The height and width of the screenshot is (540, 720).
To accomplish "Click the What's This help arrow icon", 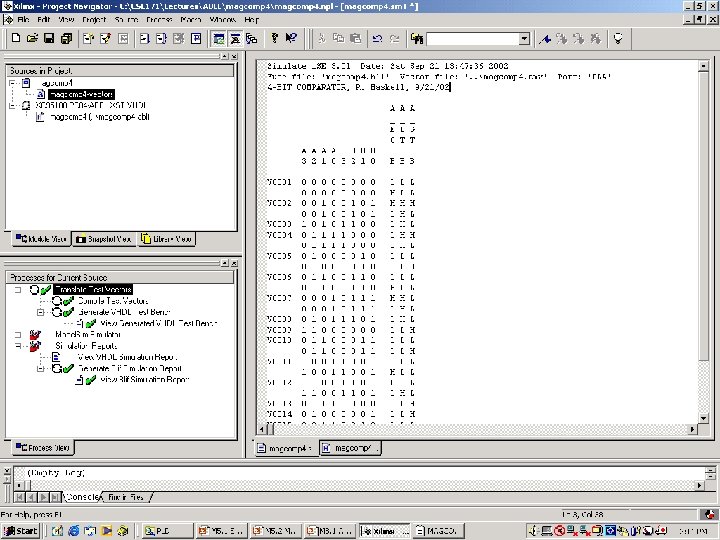I will point(291,39).
